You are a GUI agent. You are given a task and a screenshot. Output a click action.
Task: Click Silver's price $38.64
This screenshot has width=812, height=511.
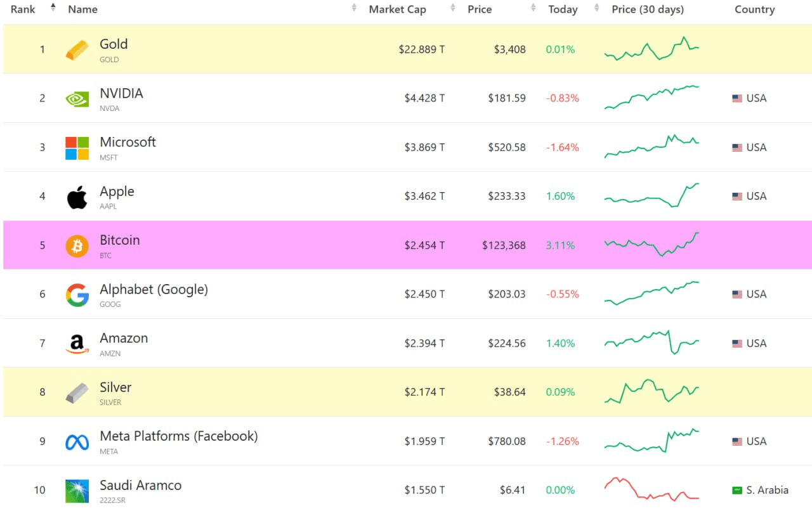pos(510,392)
